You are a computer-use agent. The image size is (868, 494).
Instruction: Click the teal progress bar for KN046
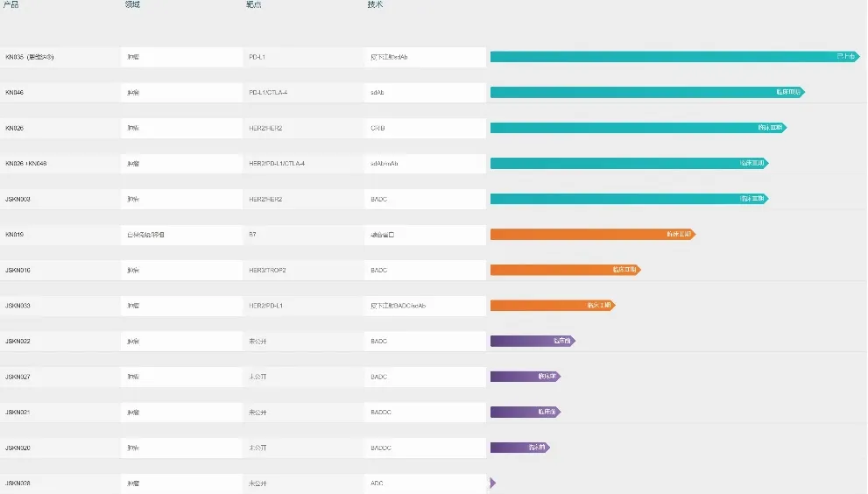646,92
